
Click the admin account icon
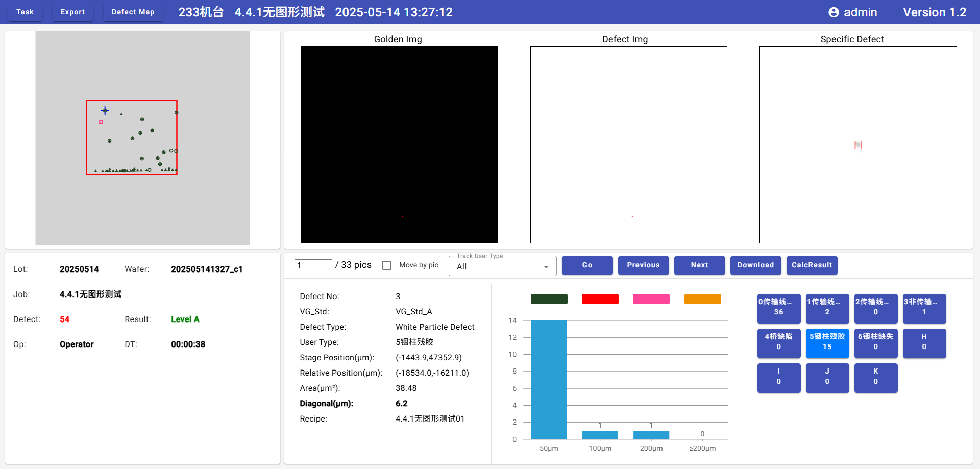point(833,12)
